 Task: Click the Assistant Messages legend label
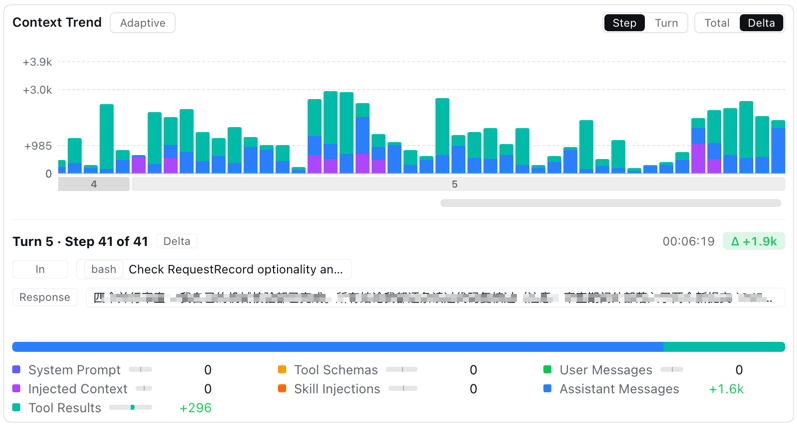[619, 389]
